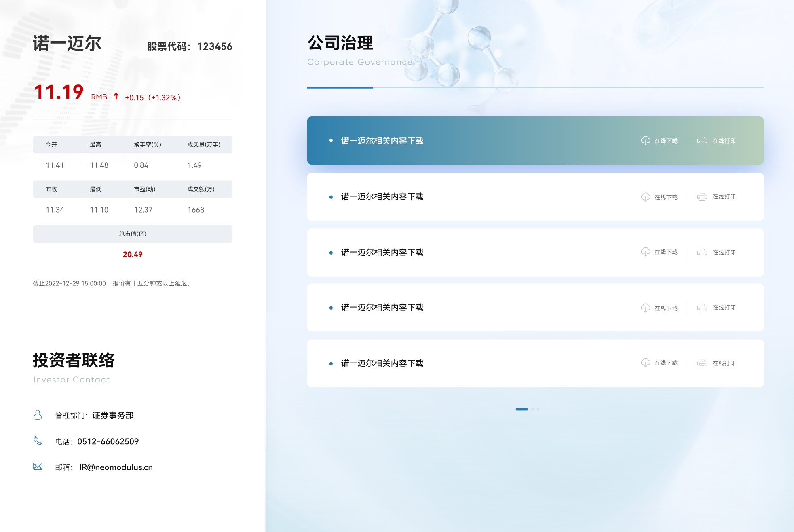Image resolution: width=794 pixels, height=532 pixels.
Task: Click the 成交额(万) column header
Action: point(201,189)
